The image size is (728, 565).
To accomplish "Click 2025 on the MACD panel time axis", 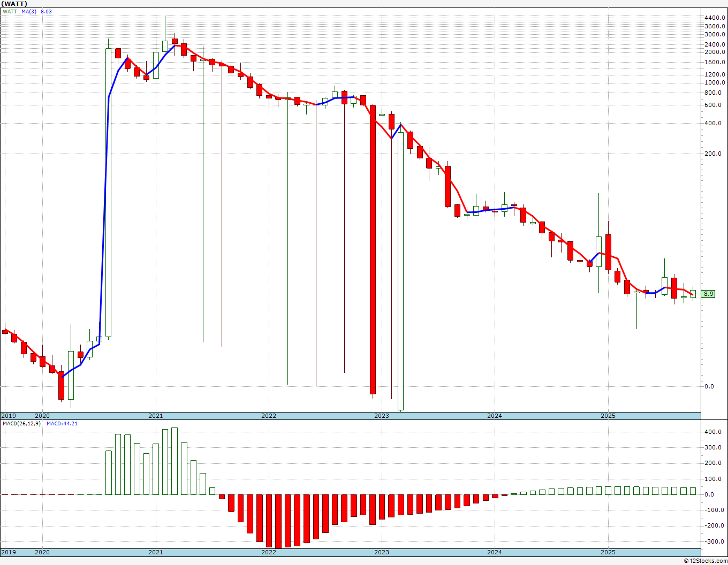I will 608,552.
